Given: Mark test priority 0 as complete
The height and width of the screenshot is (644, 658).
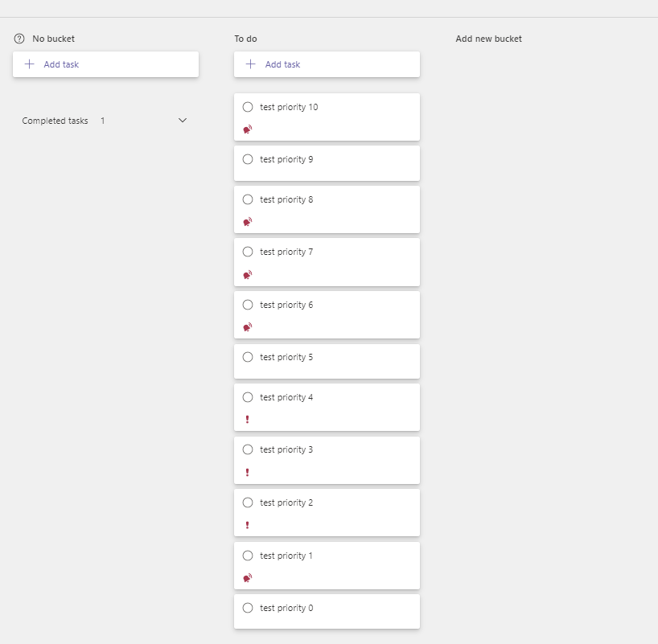Looking at the screenshot, I should (248, 608).
